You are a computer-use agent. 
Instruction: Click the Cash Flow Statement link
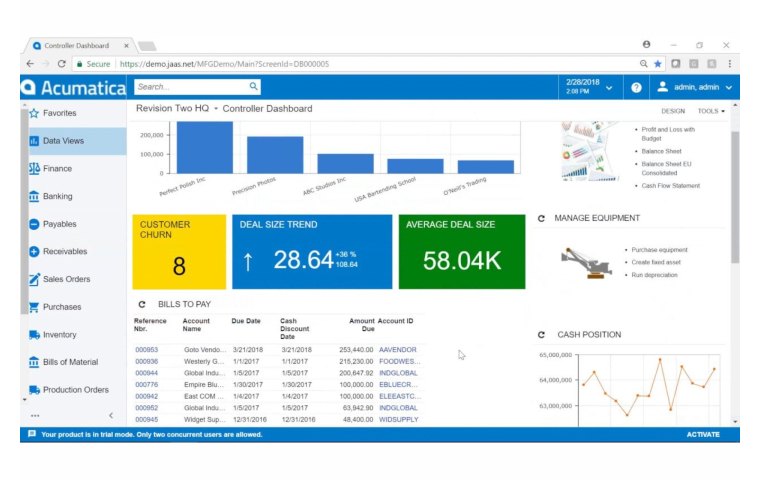(x=670, y=186)
